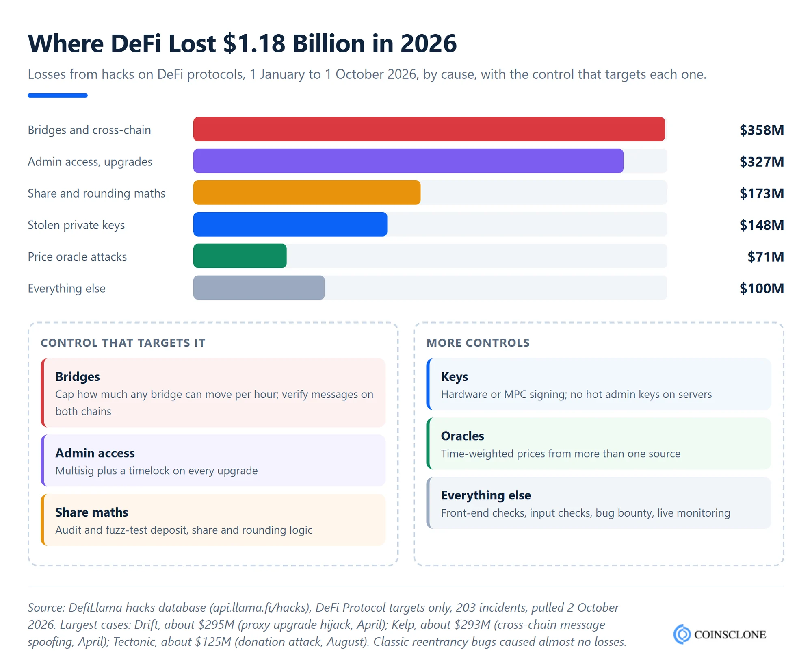
Task: Select the Everything else control card heading
Action: pyautogui.click(x=486, y=495)
